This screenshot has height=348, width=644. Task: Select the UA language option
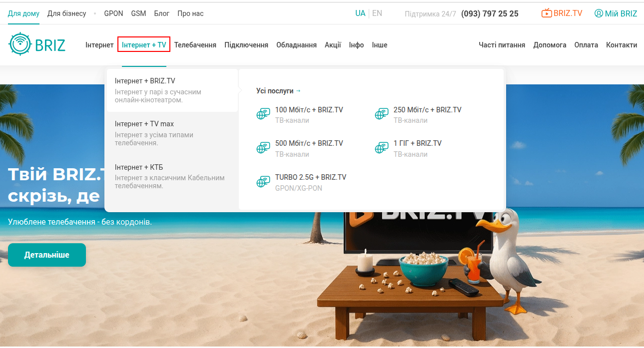[x=360, y=13]
